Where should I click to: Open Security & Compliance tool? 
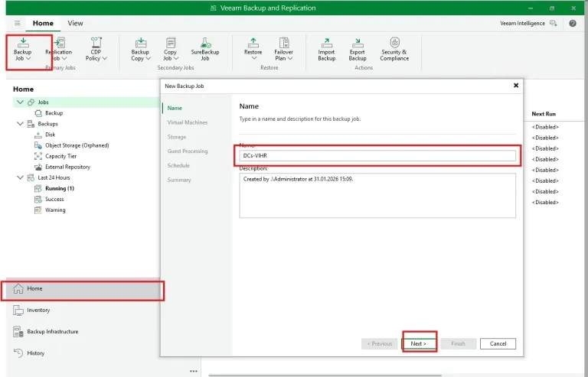(394, 49)
